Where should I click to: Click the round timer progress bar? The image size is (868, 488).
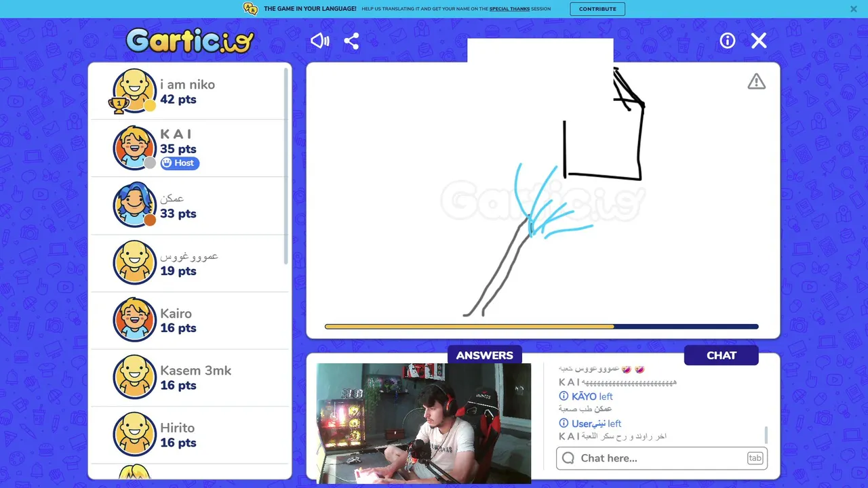point(541,327)
